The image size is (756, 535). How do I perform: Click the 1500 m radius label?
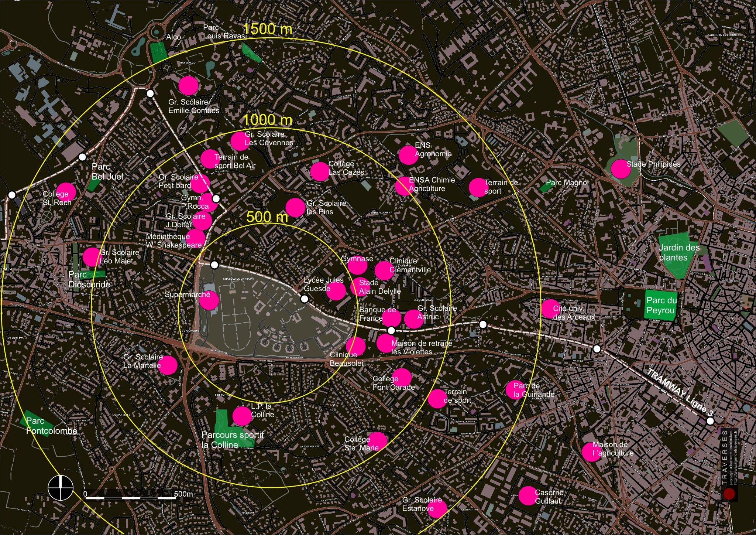click(268, 29)
